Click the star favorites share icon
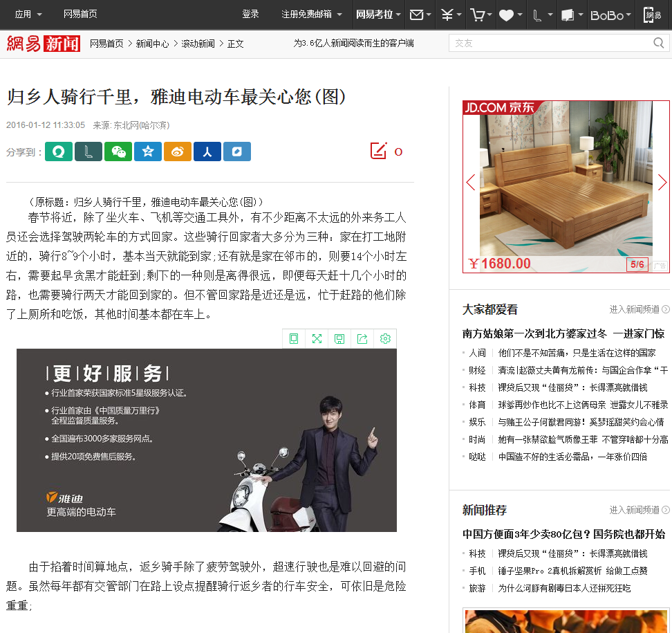Image resolution: width=672 pixels, height=633 pixels. 148,152
